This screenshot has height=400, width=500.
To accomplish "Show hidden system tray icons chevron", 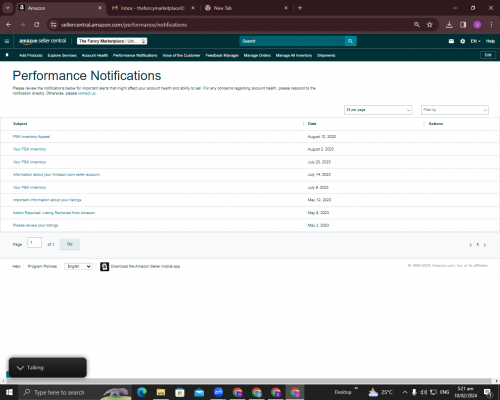I will [x=405, y=392].
